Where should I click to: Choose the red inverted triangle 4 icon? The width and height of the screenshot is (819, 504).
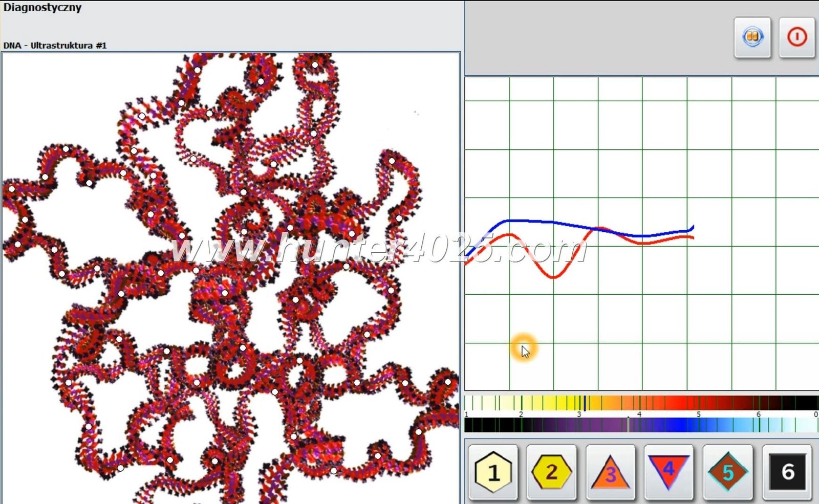[669, 472]
